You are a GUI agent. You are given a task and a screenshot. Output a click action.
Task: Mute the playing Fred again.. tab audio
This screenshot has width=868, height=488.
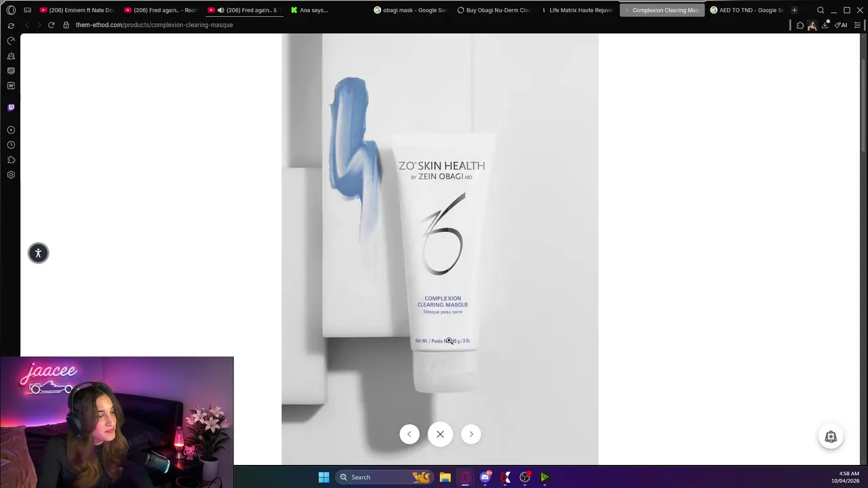tap(220, 10)
